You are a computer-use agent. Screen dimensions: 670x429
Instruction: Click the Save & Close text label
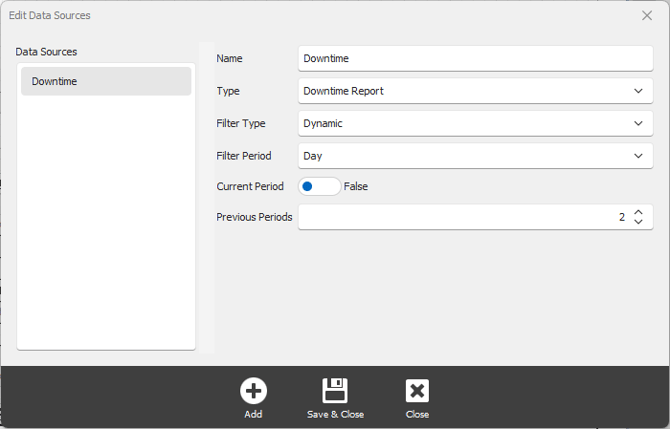335,414
